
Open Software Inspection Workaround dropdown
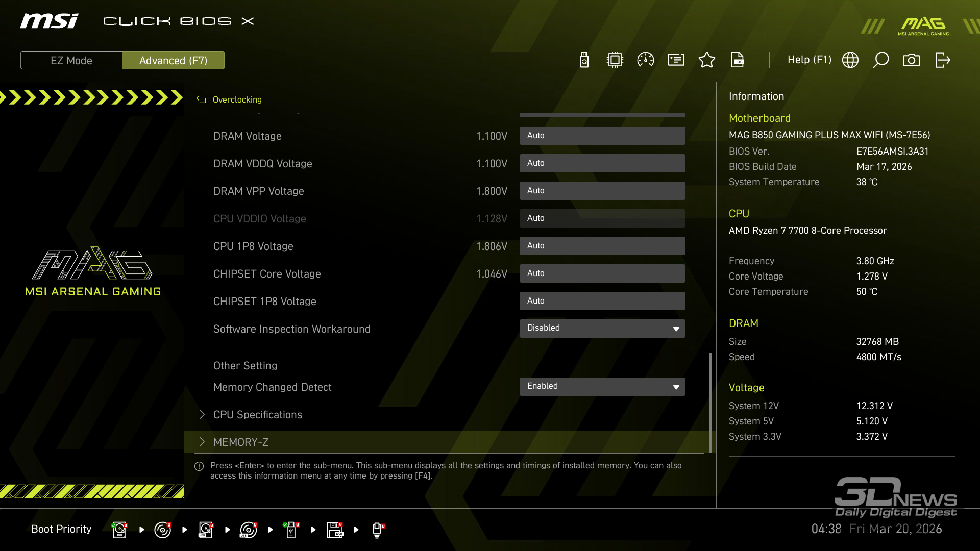pyautogui.click(x=602, y=328)
